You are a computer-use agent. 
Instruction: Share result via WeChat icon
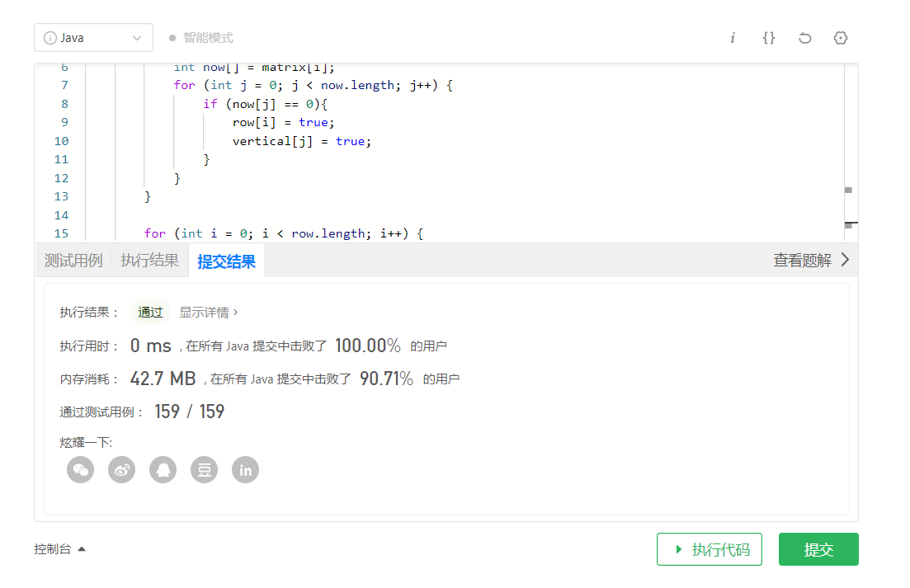click(81, 470)
